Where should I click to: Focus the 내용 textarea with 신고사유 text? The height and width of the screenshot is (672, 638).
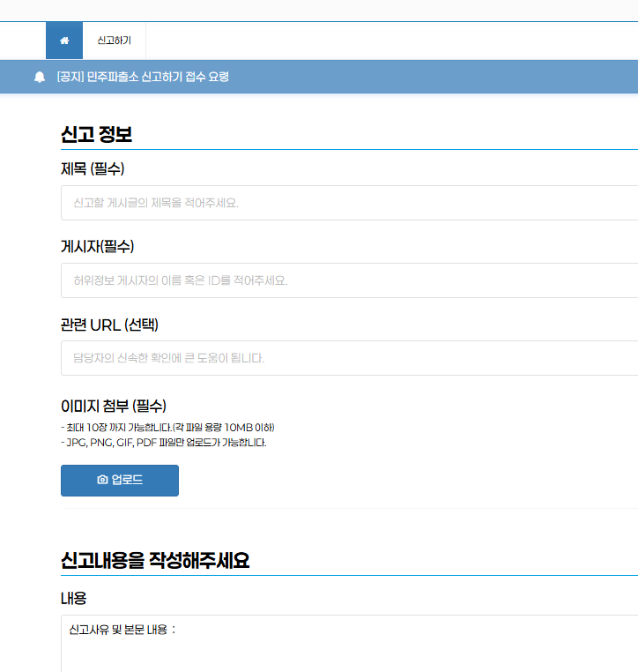[x=349, y=643]
